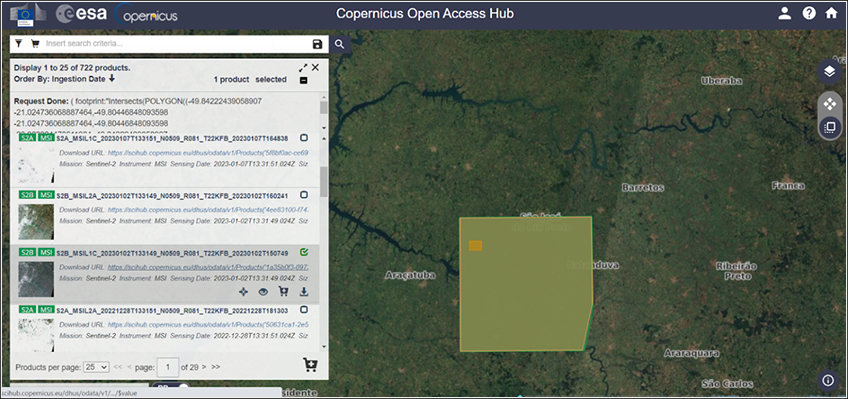Open the map layers switcher
The width and height of the screenshot is (848, 399).
click(x=829, y=71)
